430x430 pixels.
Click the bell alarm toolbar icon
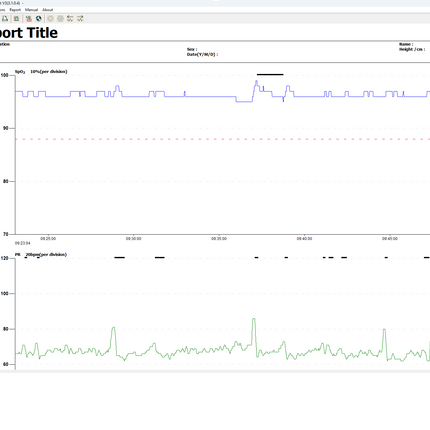[5, 19]
